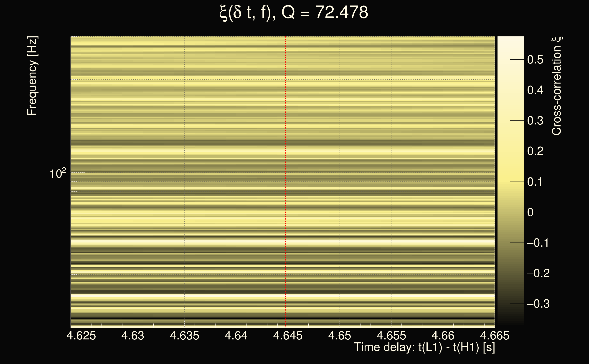Click the 4.64 x-axis tick label
The image size is (589, 364).
(236, 336)
